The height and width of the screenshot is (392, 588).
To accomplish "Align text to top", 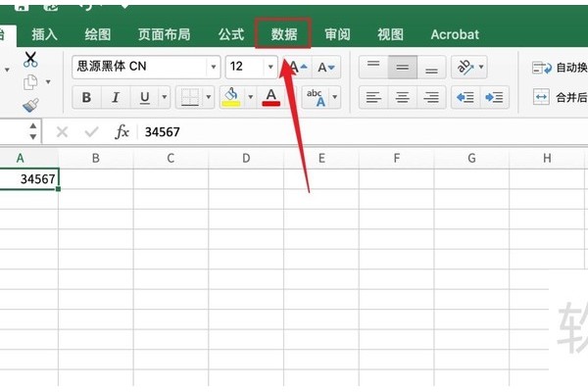I will (373, 68).
